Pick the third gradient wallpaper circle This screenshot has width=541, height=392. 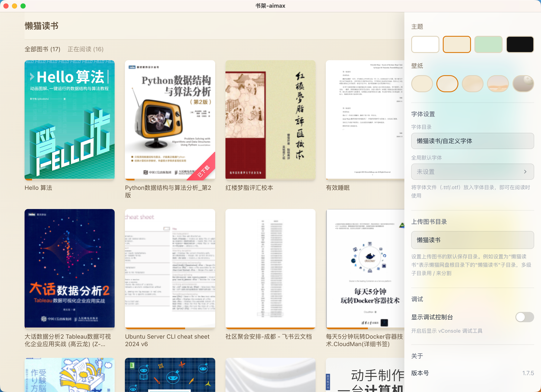tap(472, 84)
